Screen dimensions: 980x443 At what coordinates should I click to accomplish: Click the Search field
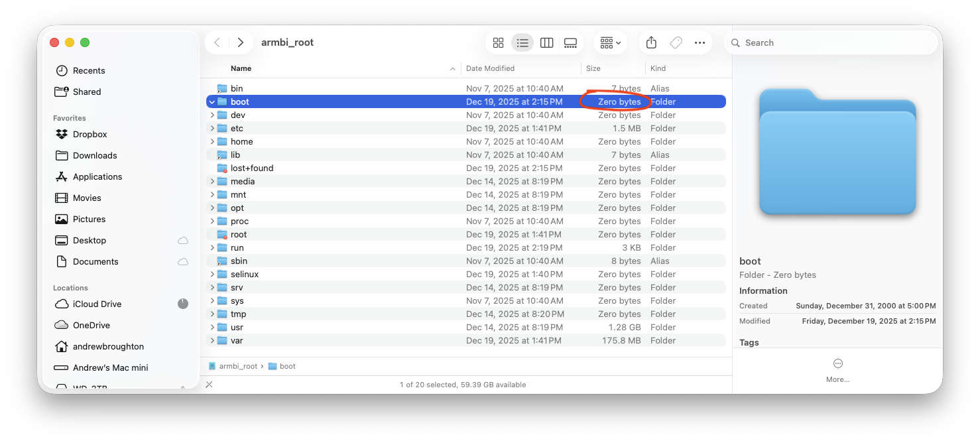tap(835, 42)
